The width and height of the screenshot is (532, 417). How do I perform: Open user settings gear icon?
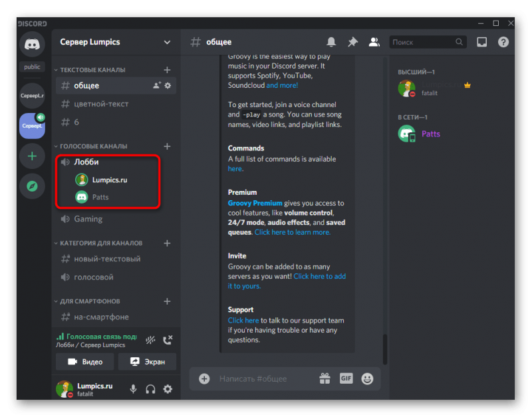point(168,389)
